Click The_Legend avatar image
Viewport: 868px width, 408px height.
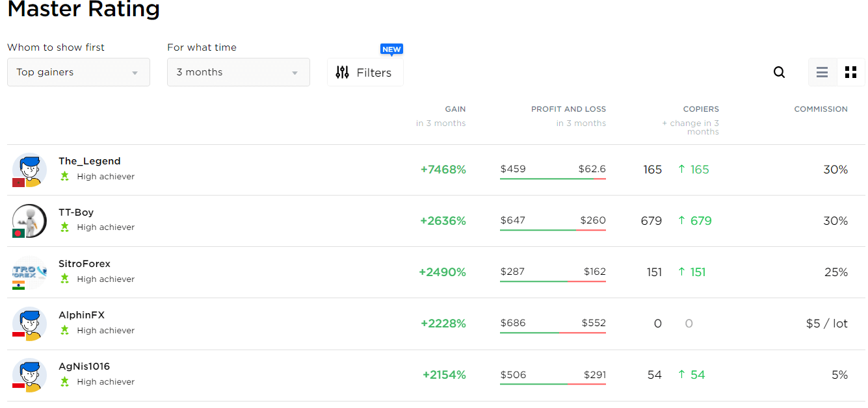tap(29, 170)
